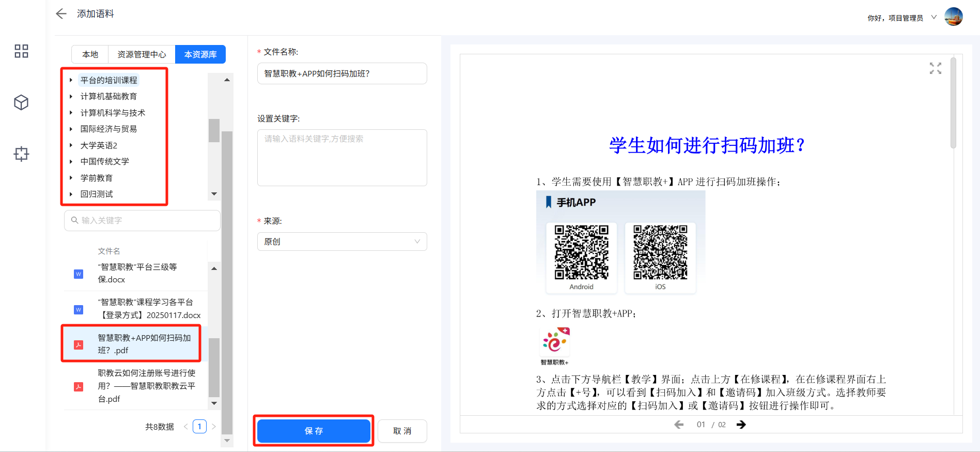Click next page chevron in file pagination
Screen dimensions: 980x452
(x=213, y=427)
